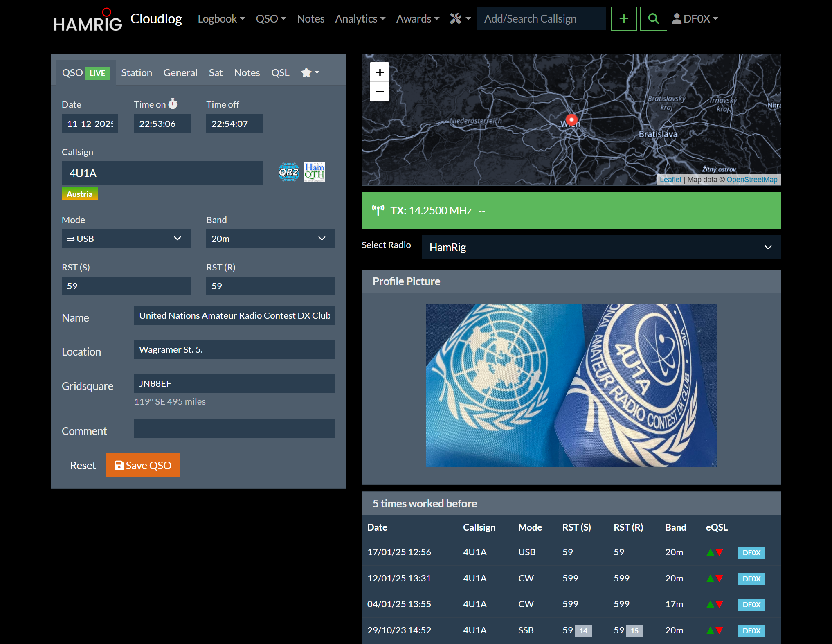Click the Time off field
This screenshot has width=832, height=644.
[x=234, y=124]
